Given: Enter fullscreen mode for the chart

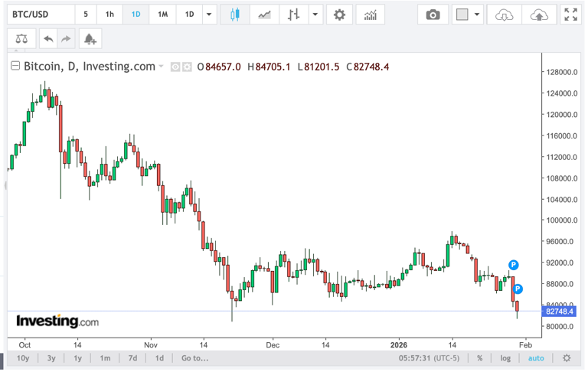Looking at the screenshot, I should point(570,15).
